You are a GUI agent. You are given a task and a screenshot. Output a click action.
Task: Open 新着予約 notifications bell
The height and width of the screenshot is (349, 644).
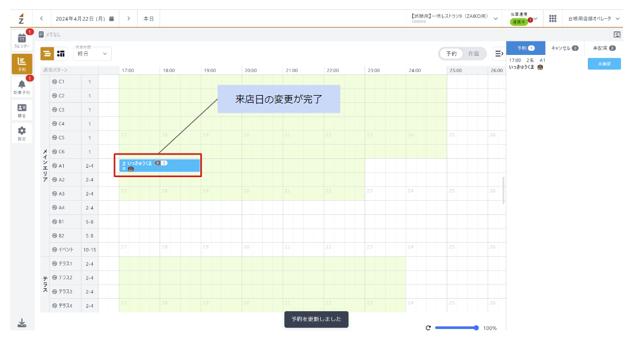tap(21, 87)
